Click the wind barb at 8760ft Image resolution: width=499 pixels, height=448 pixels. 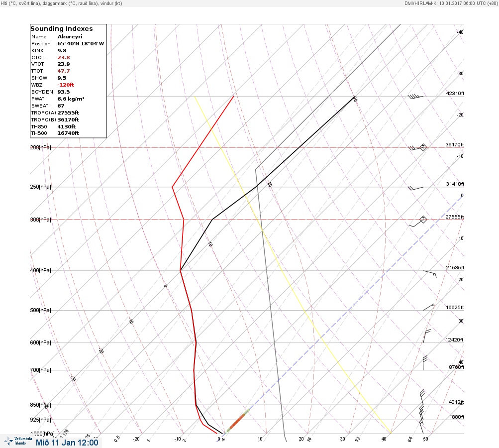coord(425,363)
